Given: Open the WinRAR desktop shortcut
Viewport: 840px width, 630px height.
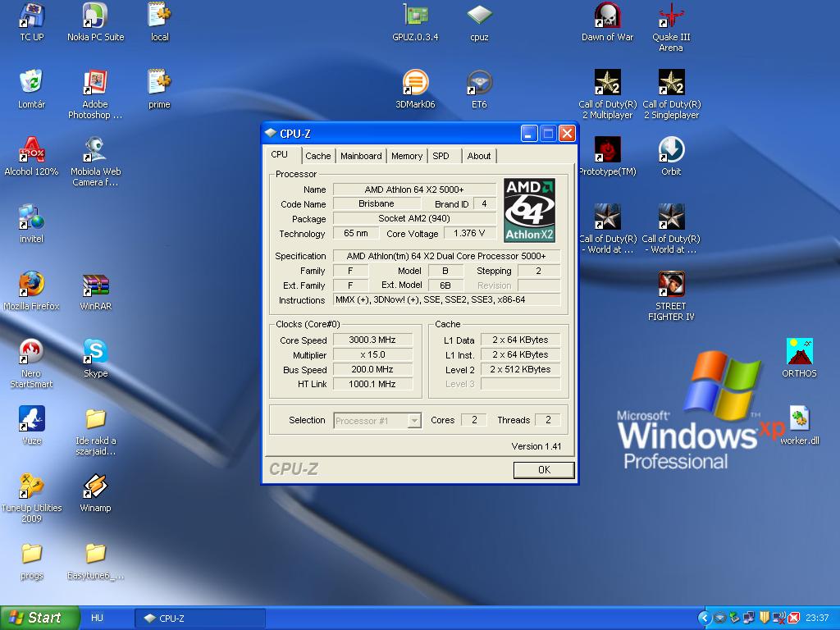Looking at the screenshot, I should [95, 291].
